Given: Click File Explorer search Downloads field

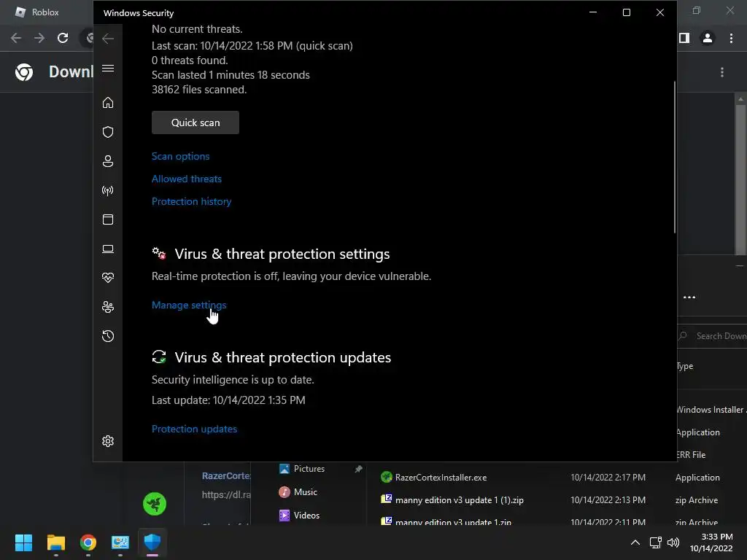Looking at the screenshot, I should coord(712,336).
